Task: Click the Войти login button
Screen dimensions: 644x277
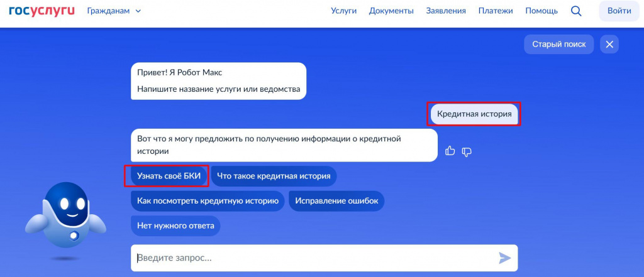Action: pyautogui.click(x=619, y=11)
